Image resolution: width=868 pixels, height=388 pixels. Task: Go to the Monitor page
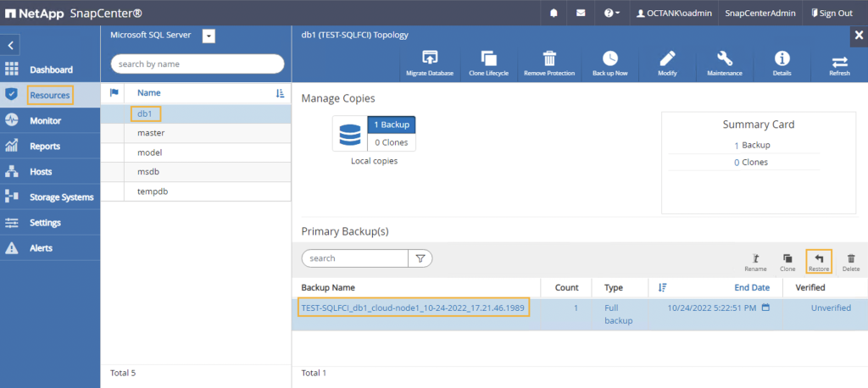(x=46, y=120)
